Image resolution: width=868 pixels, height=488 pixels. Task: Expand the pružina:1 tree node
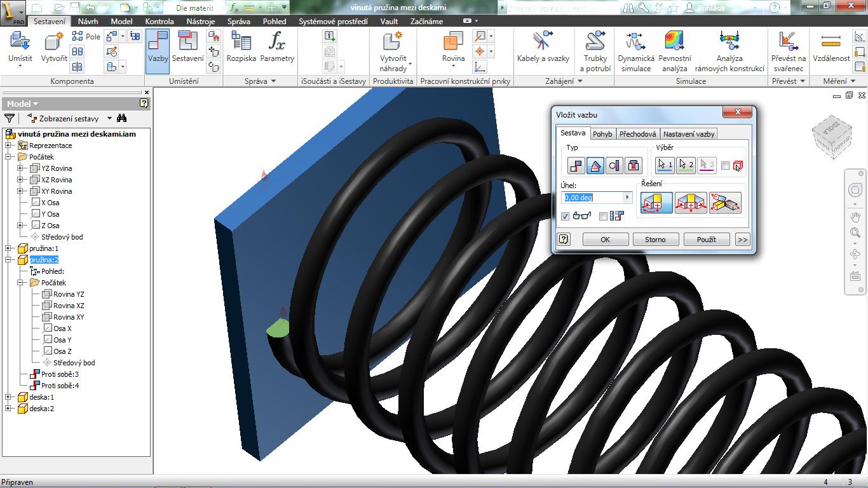[x=8, y=248]
